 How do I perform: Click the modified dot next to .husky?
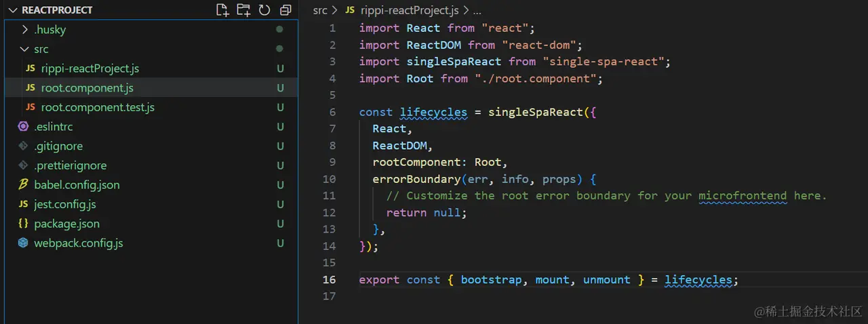click(279, 30)
